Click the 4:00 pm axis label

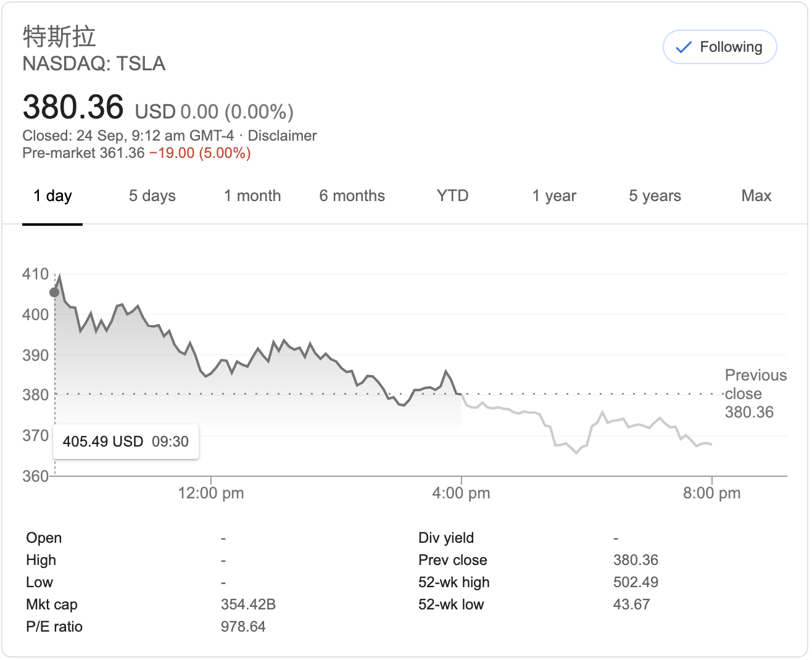point(461,493)
